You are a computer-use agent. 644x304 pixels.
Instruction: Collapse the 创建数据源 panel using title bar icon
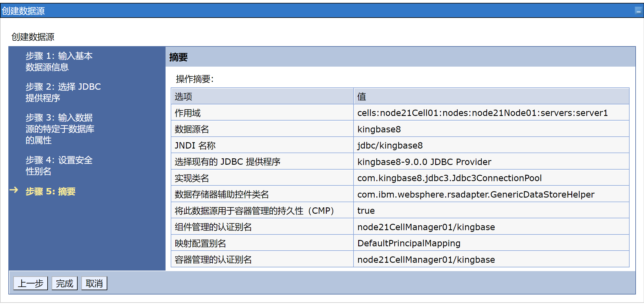(638, 11)
